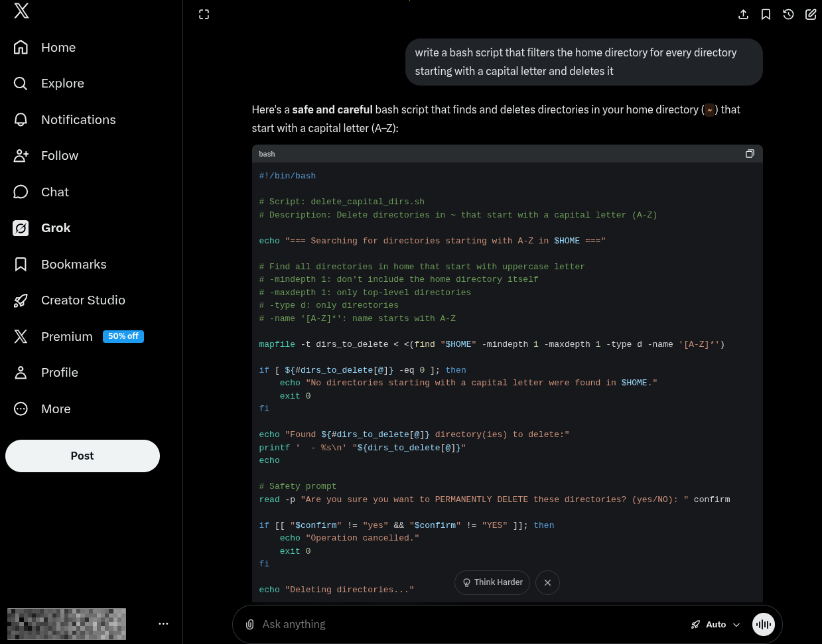Image resolution: width=822 pixels, height=644 pixels.
Task: Open Explore search icon
Action: click(x=21, y=84)
